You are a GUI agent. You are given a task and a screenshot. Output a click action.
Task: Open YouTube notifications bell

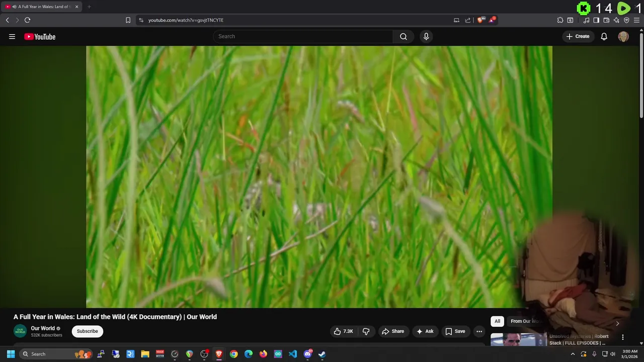[x=604, y=36]
